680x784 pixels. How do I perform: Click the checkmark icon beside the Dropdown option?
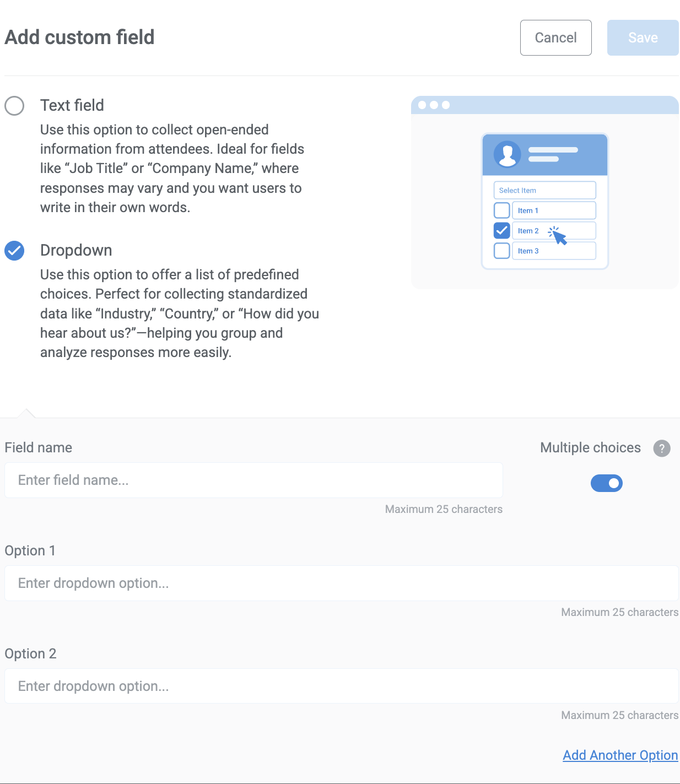(x=14, y=251)
